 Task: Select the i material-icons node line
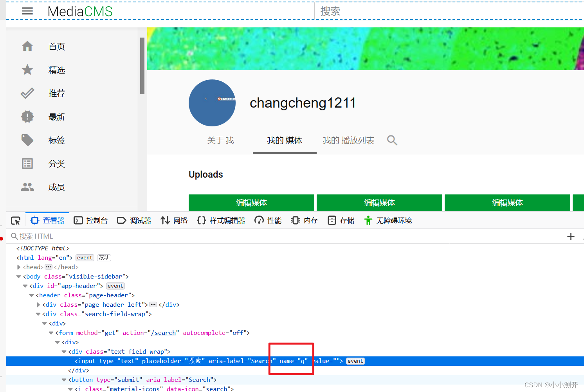pyautogui.click(x=154, y=389)
